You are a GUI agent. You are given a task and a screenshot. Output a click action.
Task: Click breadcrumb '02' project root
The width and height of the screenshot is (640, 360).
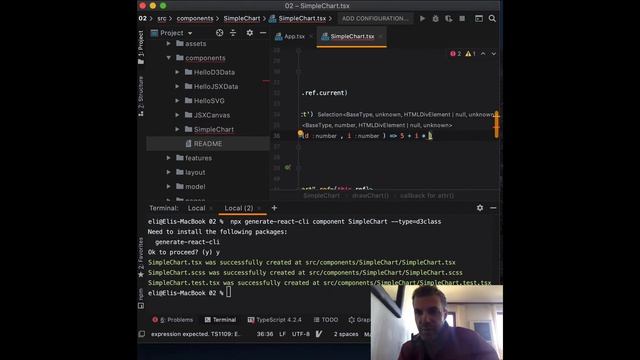tap(142, 18)
